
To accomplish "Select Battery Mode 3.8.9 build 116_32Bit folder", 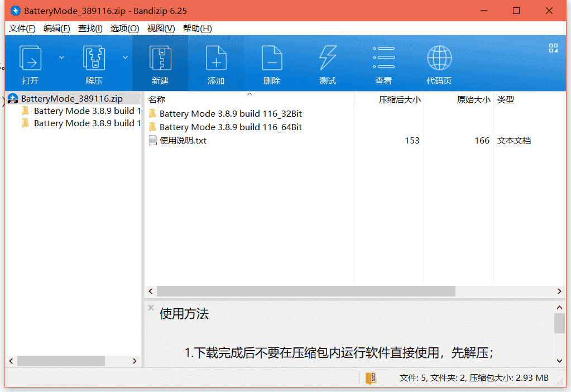I will pyautogui.click(x=231, y=114).
